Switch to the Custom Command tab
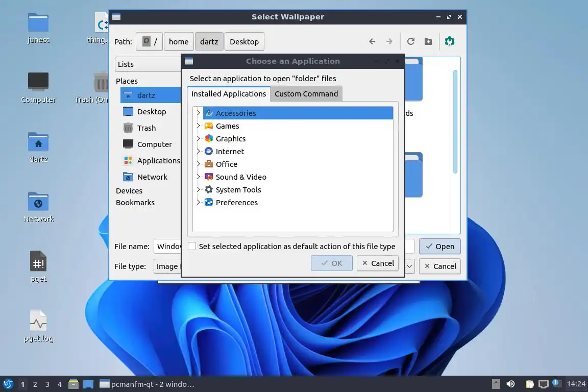This screenshot has height=392, width=588. [306, 94]
